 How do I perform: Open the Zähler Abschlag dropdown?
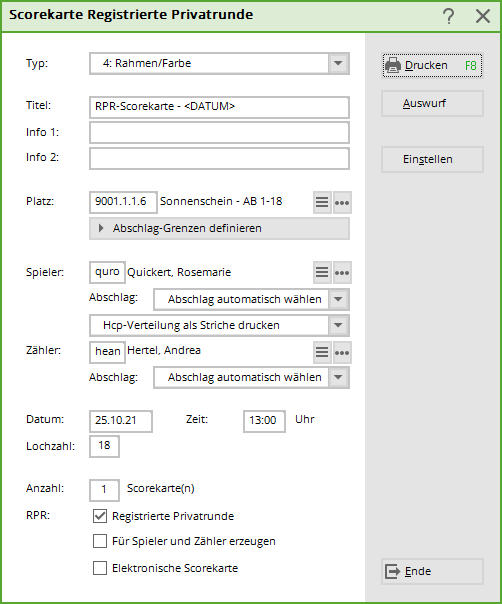pos(251,378)
